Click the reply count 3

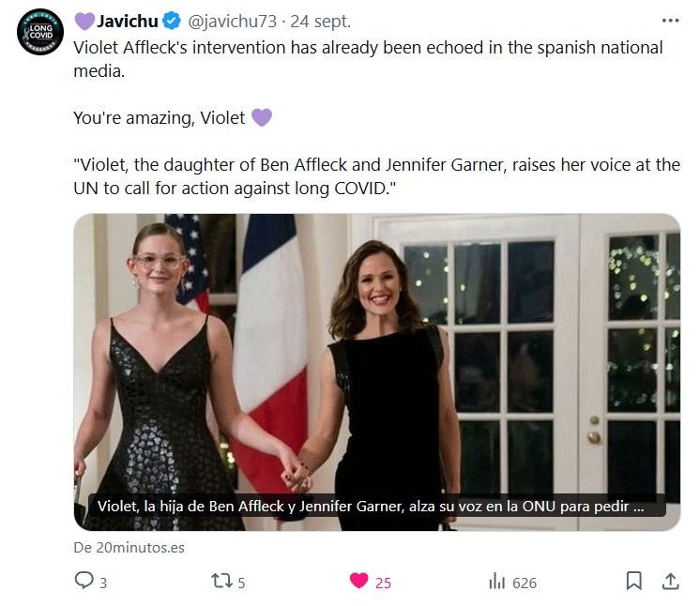click(102, 583)
